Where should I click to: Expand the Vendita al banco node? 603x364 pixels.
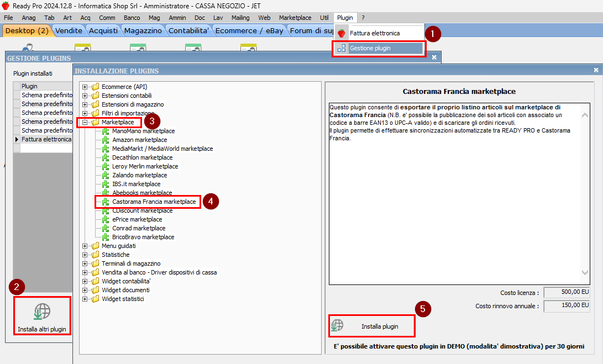[85, 272]
